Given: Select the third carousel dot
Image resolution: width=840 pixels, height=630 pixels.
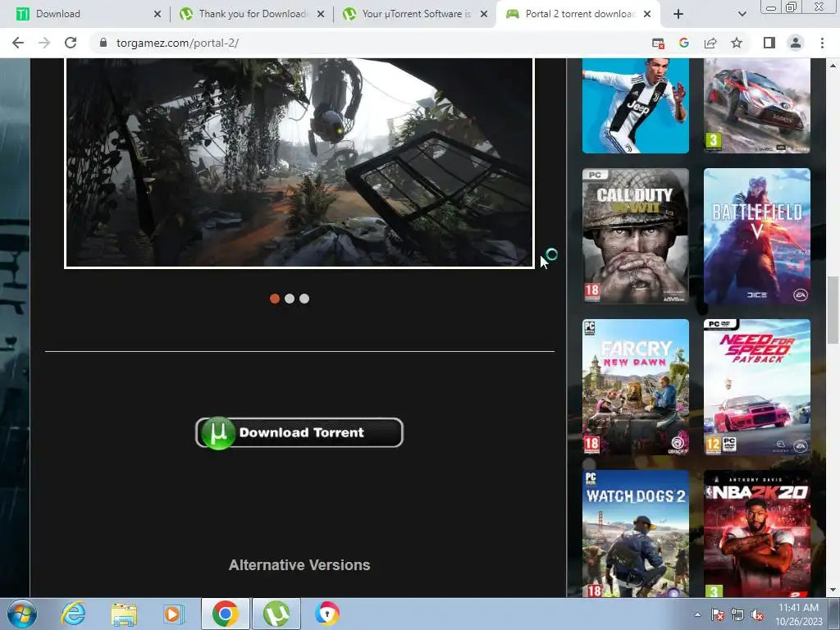Looking at the screenshot, I should tap(304, 299).
